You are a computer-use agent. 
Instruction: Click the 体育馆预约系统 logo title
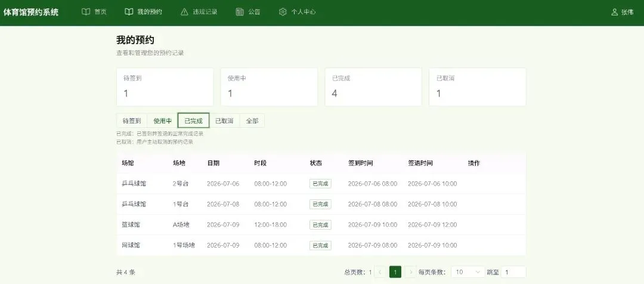coord(31,12)
